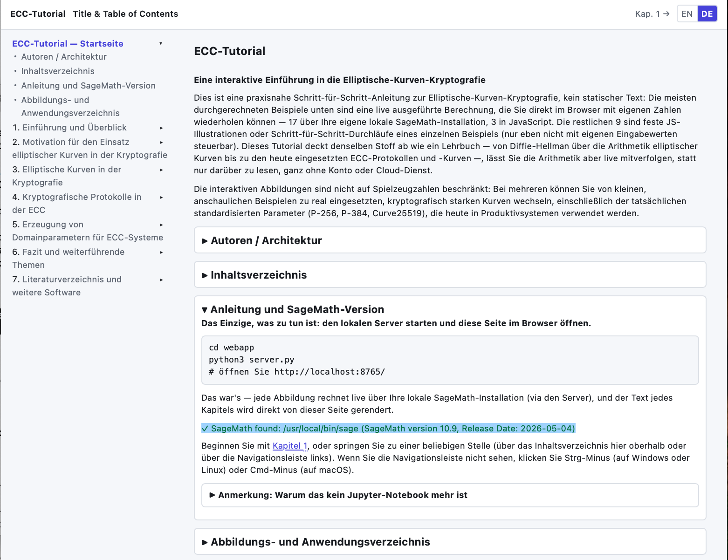Select Inhaltsverzeichnis in sidebar
728x560 pixels.
point(58,71)
